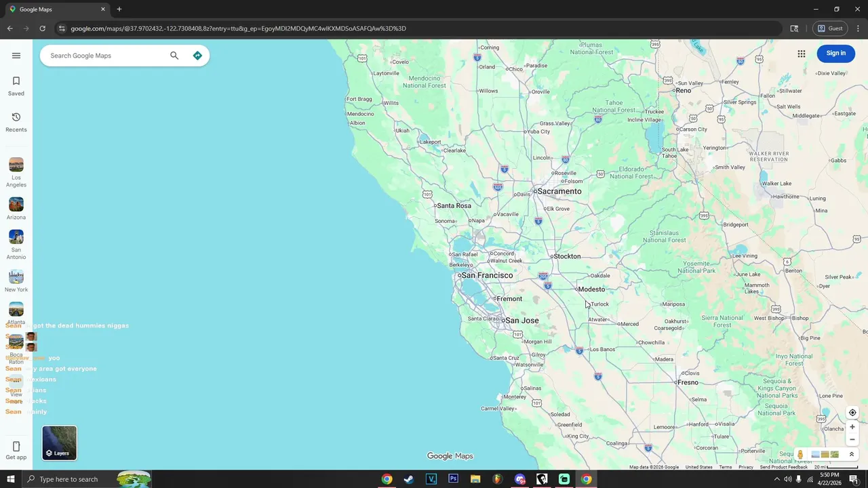Open the Chrome three-dot menu
Image resolution: width=868 pixels, height=488 pixels.
coord(859,28)
